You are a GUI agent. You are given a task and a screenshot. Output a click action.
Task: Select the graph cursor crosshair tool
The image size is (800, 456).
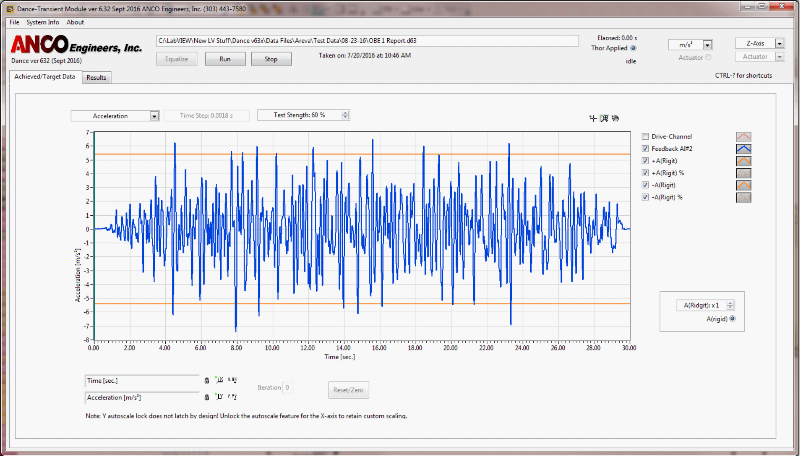coord(593,119)
